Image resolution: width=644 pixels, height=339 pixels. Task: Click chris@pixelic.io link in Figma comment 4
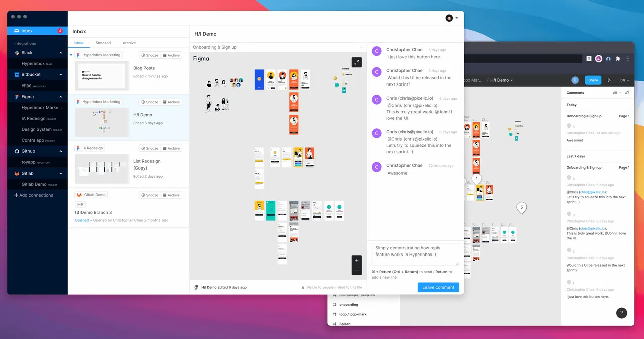pyautogui.click(x=592, y=192)
